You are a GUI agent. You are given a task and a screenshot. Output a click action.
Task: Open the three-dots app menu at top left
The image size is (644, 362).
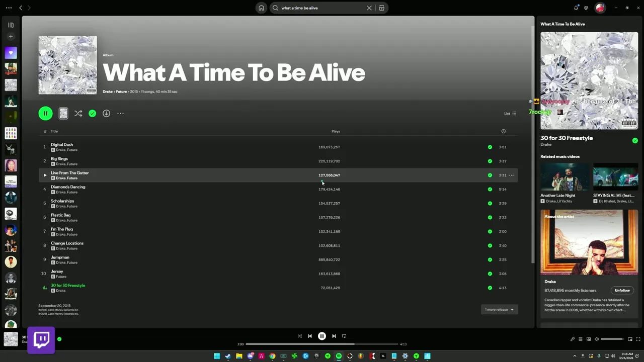[9, 8]
